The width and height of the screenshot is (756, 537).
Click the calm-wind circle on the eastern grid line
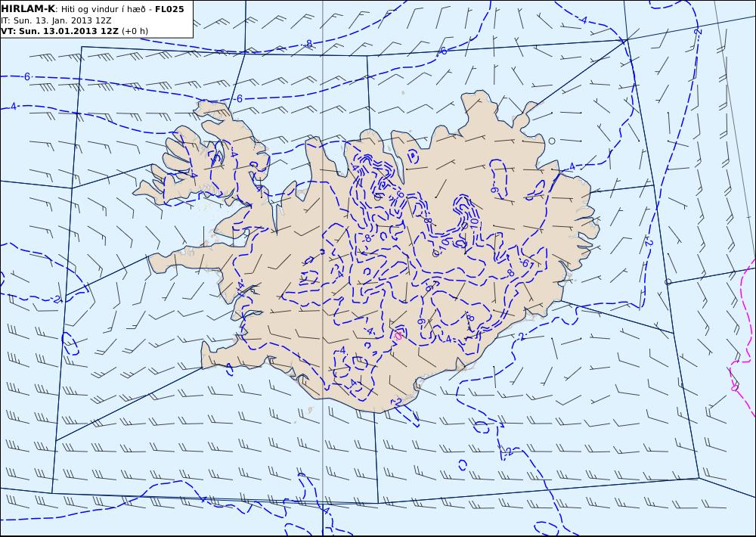(x=668, y=282)
